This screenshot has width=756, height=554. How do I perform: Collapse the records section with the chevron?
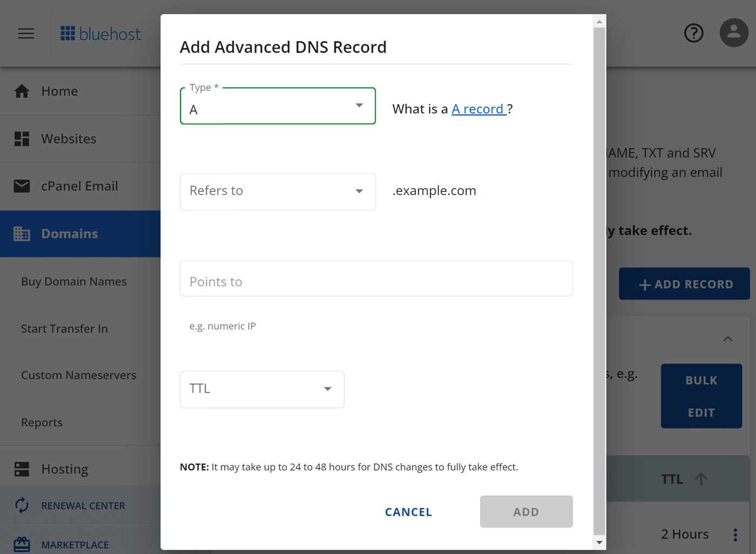728,338
